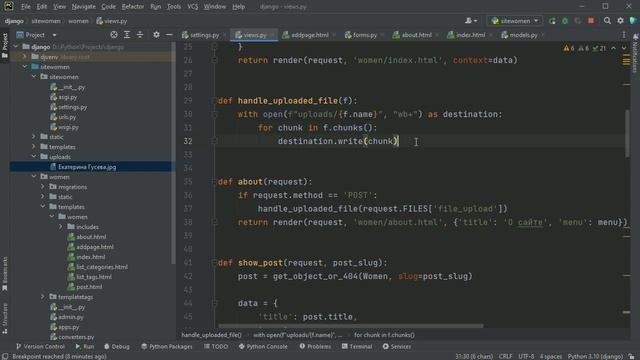The width and height of the screenshot is (640, 360).
Task: Open the Екатерина Гусева.jpg image file
Action: coord(87,167)
